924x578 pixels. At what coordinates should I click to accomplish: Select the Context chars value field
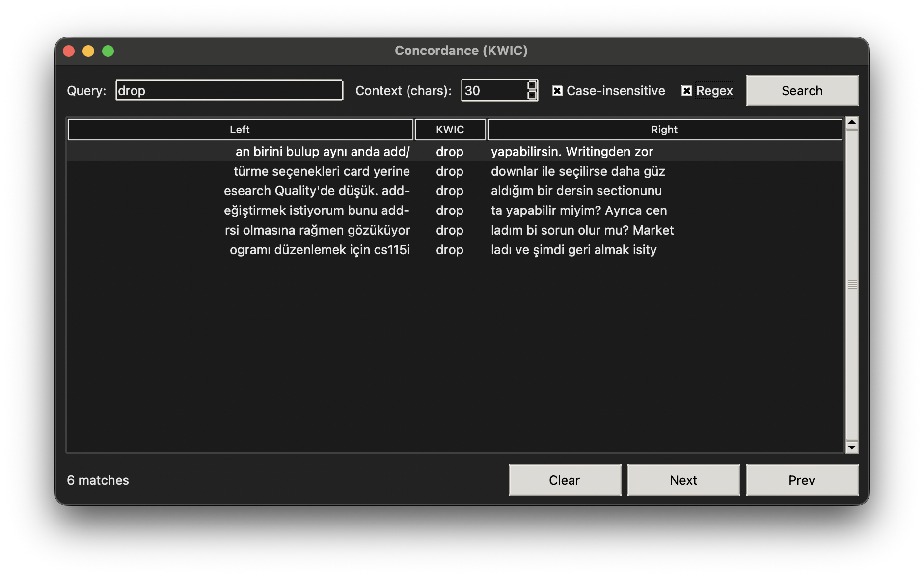coord(491,90)
